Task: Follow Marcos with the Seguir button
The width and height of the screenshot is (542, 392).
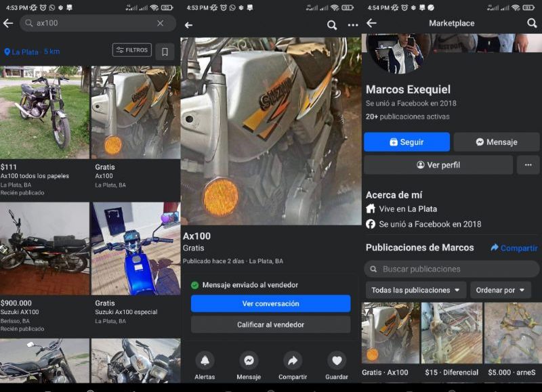Action: 407,142
